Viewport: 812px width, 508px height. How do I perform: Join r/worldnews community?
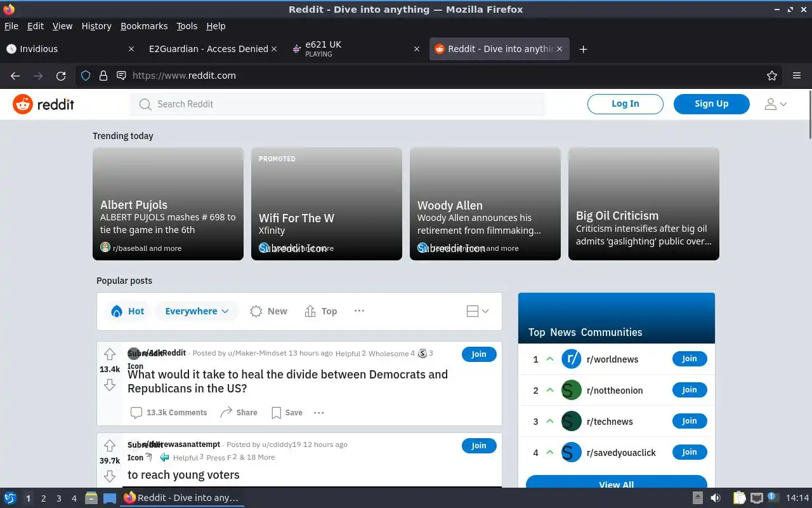(x=690, y=359)
